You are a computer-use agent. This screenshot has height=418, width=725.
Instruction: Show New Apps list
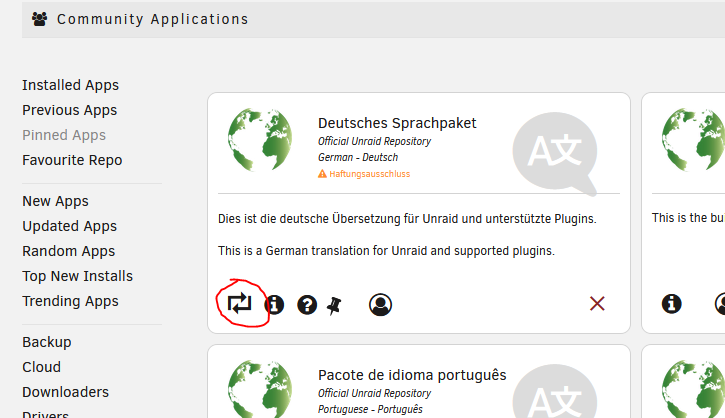pos(55,201)
